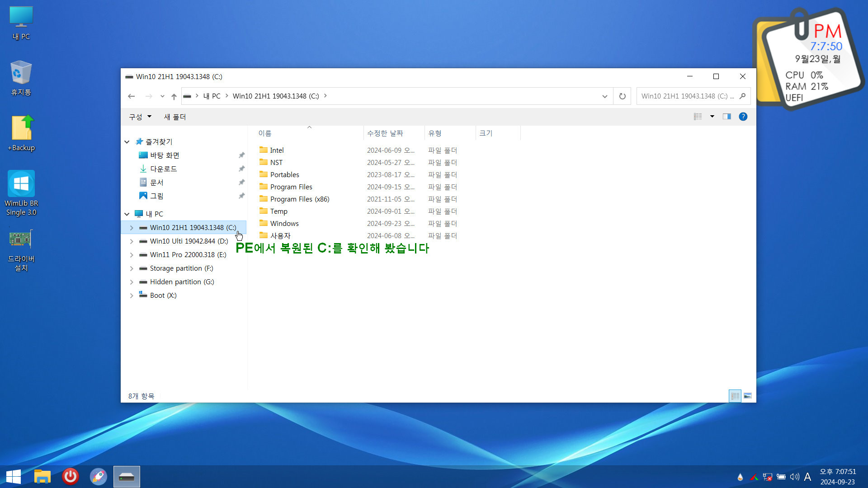The image size is (868, 488).
Task: Click the taskbar clock and date
Action: [x=838, y=477]
